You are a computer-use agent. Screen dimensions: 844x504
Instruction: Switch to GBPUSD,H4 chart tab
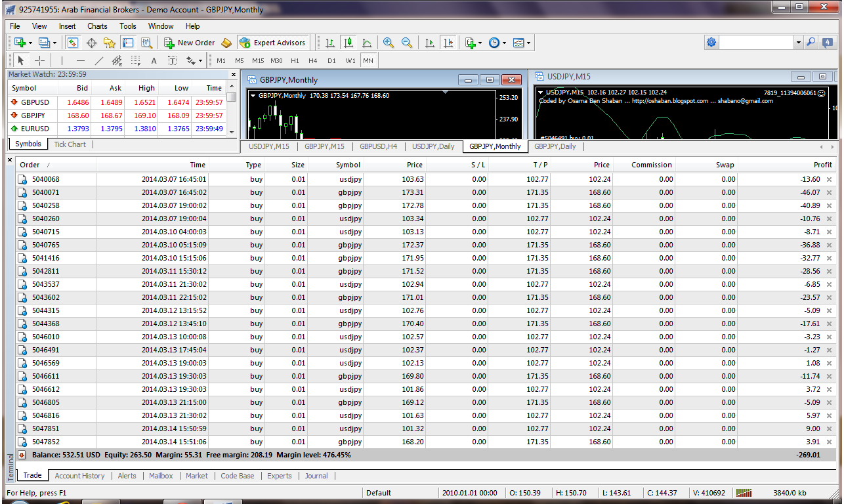point(378,146)
